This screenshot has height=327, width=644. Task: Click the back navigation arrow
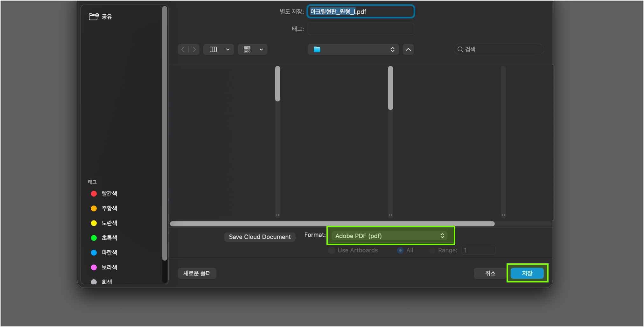(x=183, y=49)
